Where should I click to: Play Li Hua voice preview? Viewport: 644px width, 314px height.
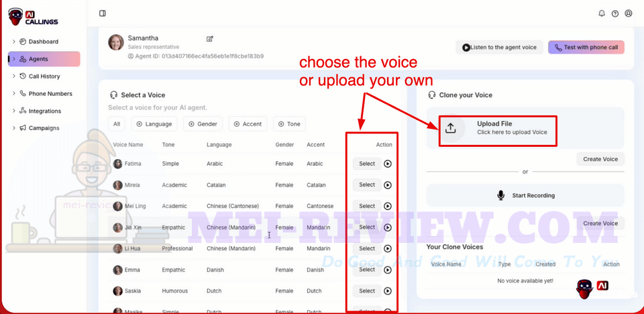point(388,249)
